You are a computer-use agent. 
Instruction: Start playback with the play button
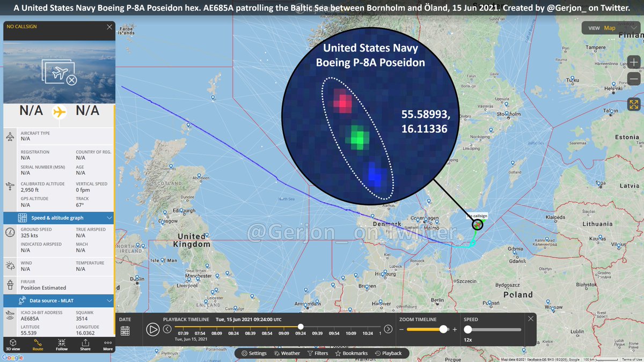pyautogui.click(x=153, y=329)
